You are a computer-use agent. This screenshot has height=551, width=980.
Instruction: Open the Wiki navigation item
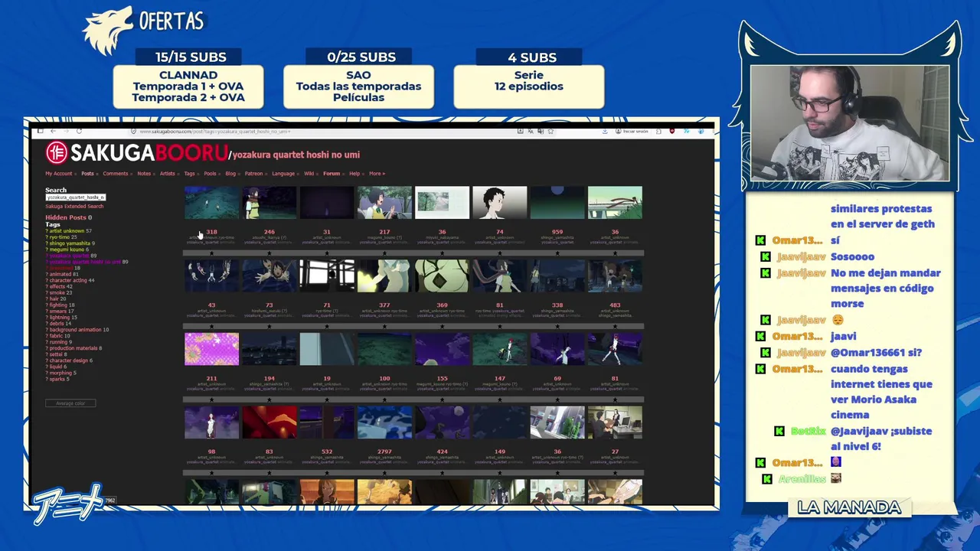click(309, 174)
